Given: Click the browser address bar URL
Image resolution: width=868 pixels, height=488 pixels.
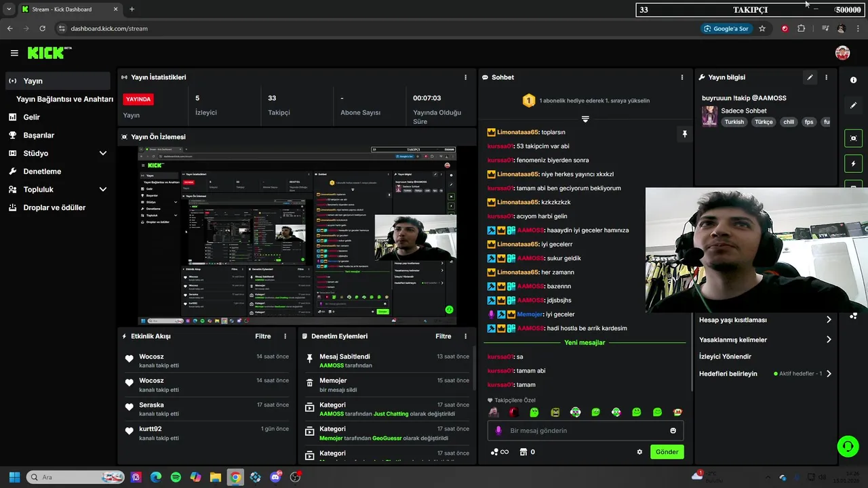Looking at the screenshot, I should click(109, 28).
